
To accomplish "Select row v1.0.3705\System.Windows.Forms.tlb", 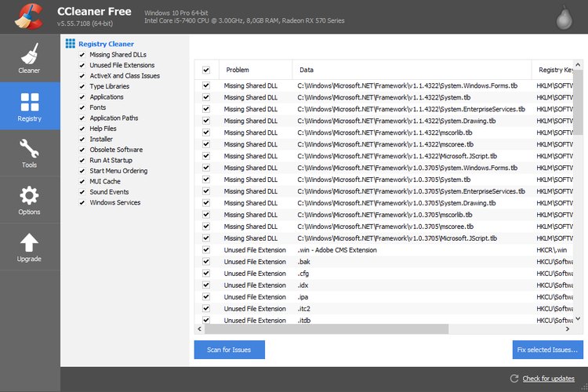I will (383, 168).
